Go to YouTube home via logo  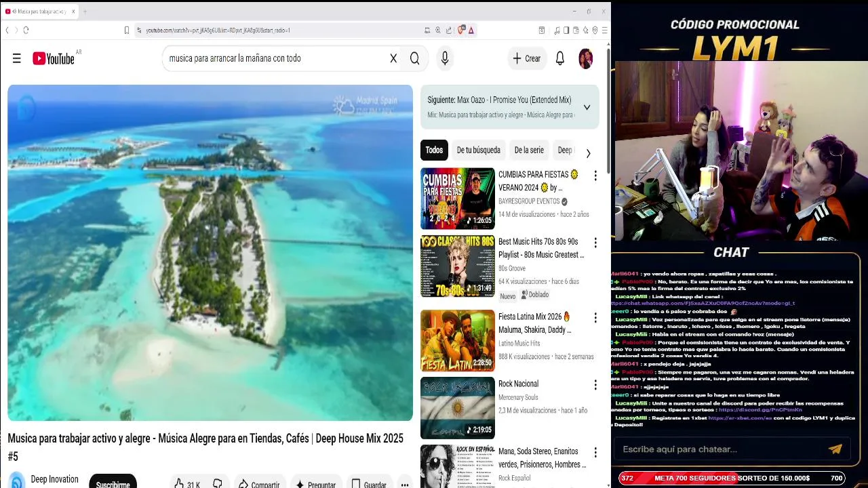(54, 59)
